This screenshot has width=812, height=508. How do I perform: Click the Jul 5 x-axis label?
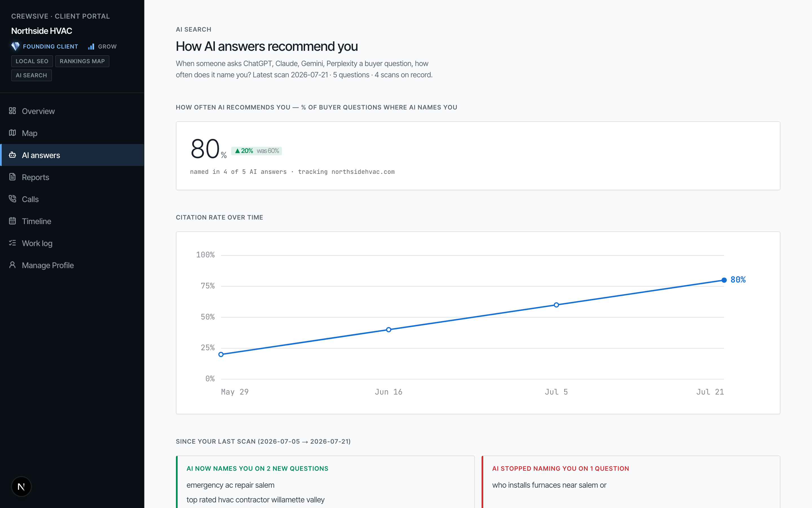point(556,392)
